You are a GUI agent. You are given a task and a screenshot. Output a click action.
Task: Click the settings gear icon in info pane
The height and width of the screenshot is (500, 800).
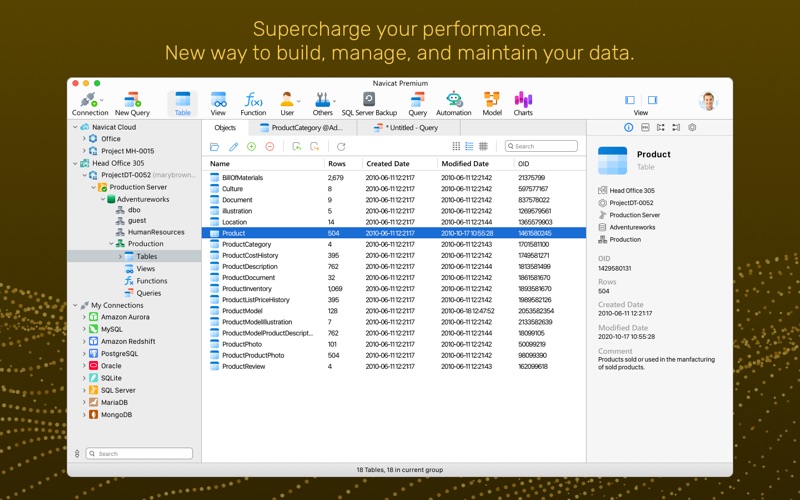692,128
